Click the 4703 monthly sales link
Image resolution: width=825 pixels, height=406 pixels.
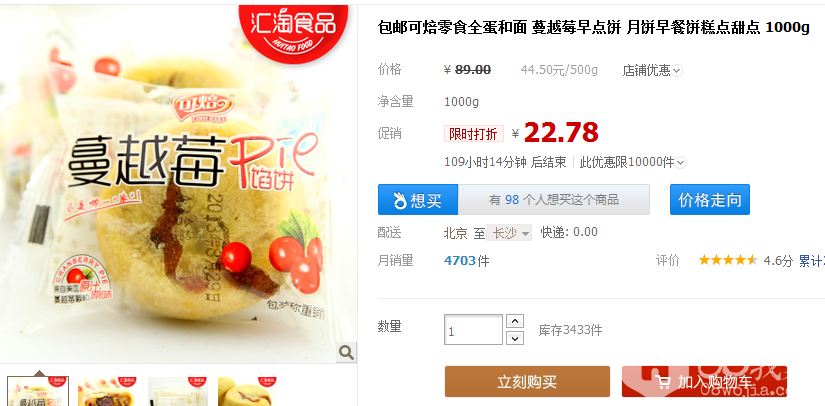(x=460, y=260)
